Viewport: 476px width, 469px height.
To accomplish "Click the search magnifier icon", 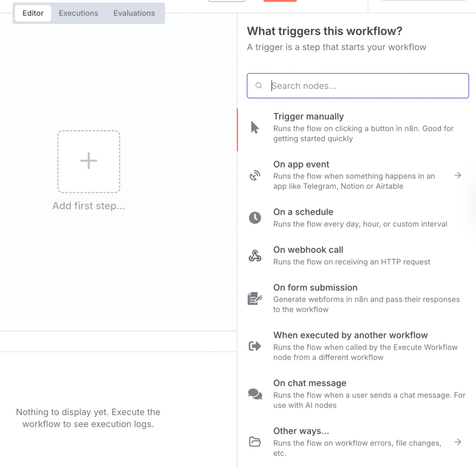I will pyautogui.click(x=259, y=86).
